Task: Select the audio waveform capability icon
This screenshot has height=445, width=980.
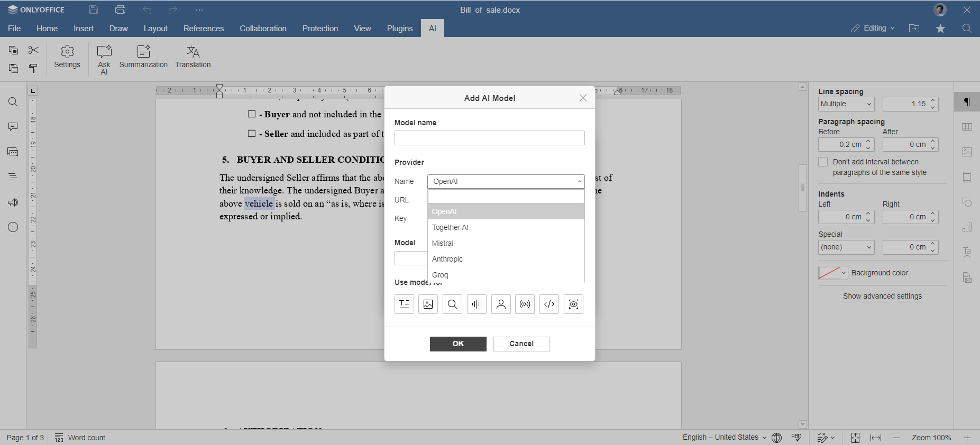Action: pyautogui.click(x=477, y=304)
